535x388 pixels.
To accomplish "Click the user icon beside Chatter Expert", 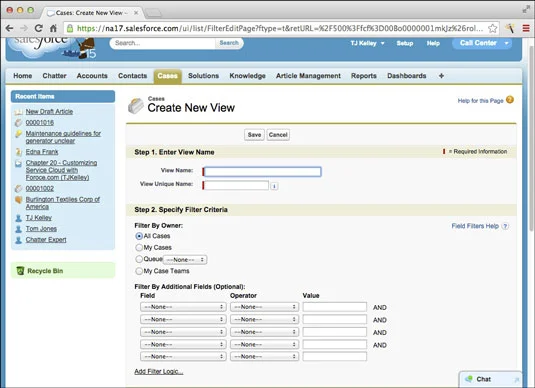I will tap(18, 240).
